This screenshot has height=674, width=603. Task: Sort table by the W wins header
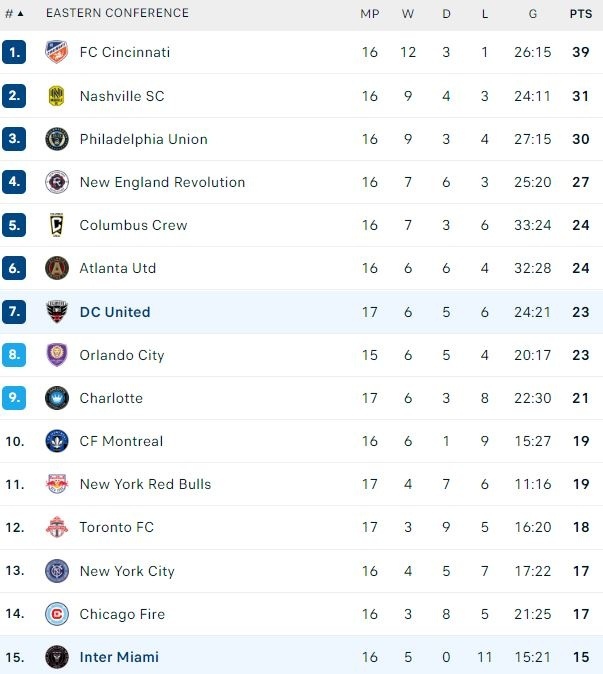click(x=408, y=13)
